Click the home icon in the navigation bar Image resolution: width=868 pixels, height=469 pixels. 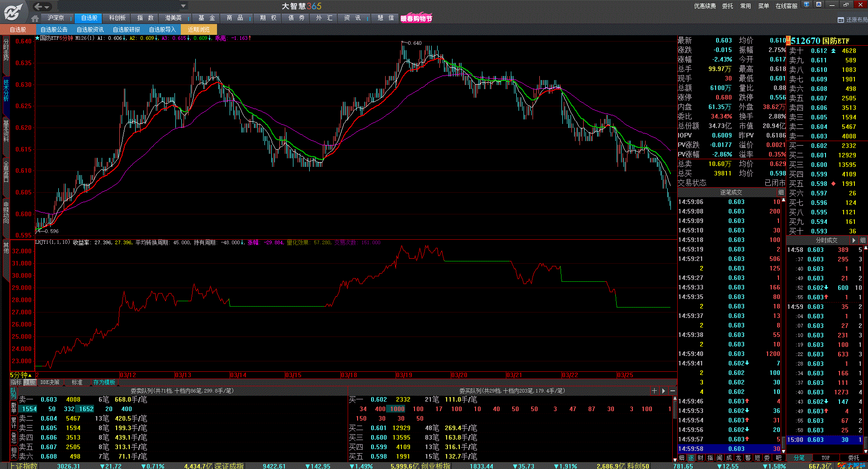coord(35,19)
